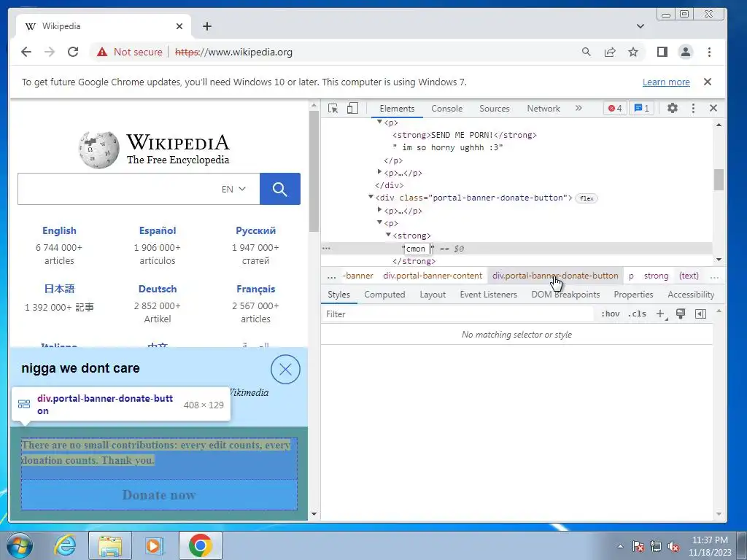Open the Deutsch Wikipedia link

(x=158, y=289)
